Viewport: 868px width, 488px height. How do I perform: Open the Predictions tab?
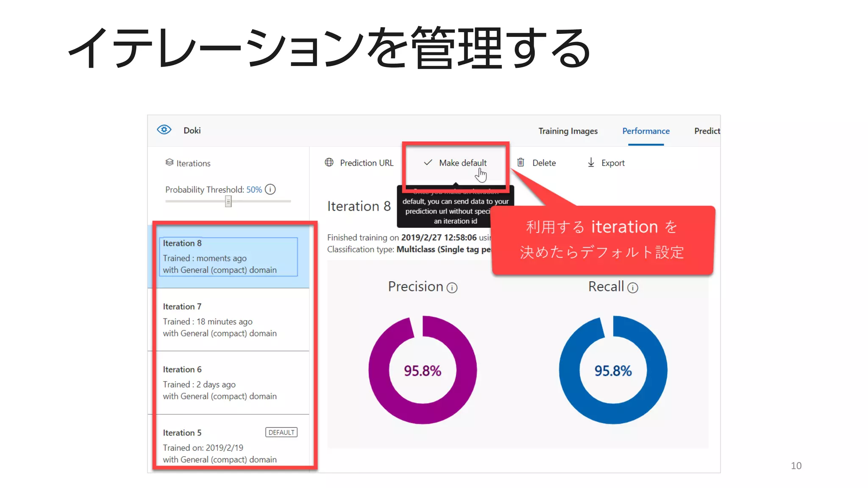(x=707, y=131)
